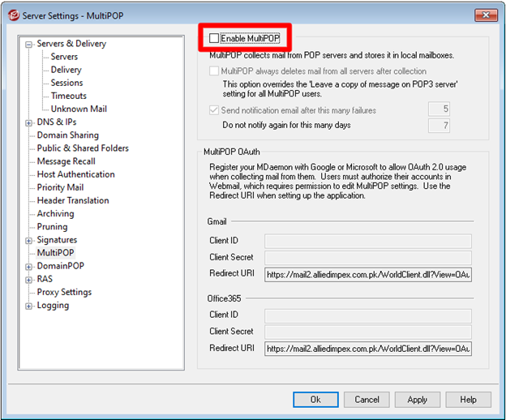Enable the MultiPOP checkbox
Image resolution: width=506 pixels, height=420 pixels.
213,38
